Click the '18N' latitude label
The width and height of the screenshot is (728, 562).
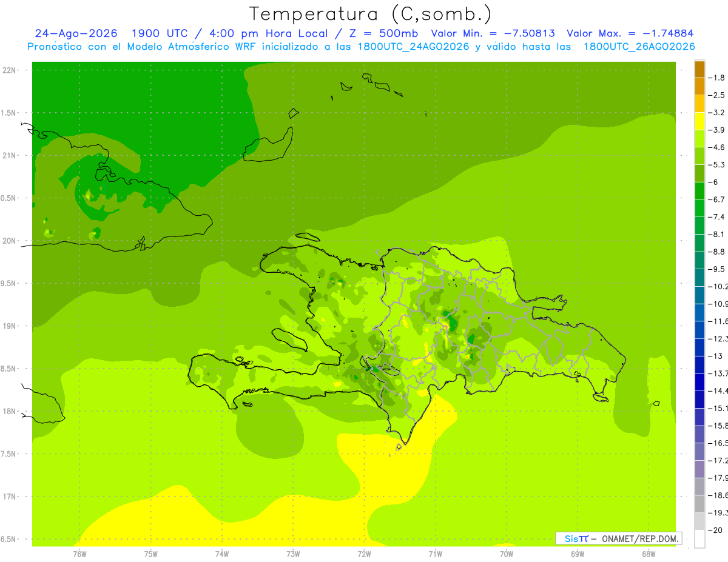pos(8,412)
